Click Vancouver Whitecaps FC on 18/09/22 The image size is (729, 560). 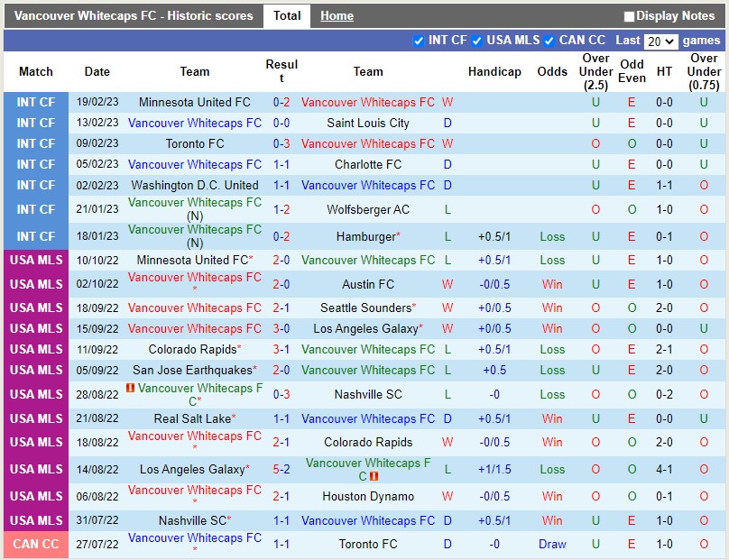point(194,308)
